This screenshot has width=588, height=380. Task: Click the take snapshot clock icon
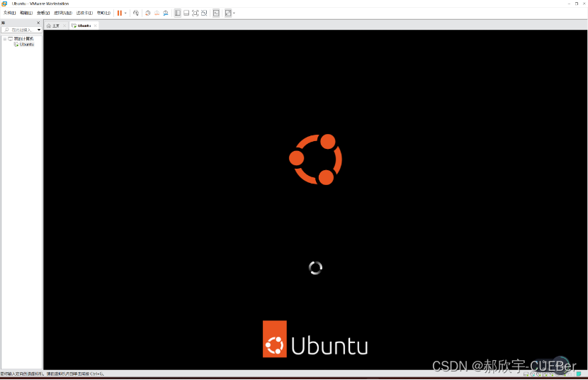click(148, 13)
